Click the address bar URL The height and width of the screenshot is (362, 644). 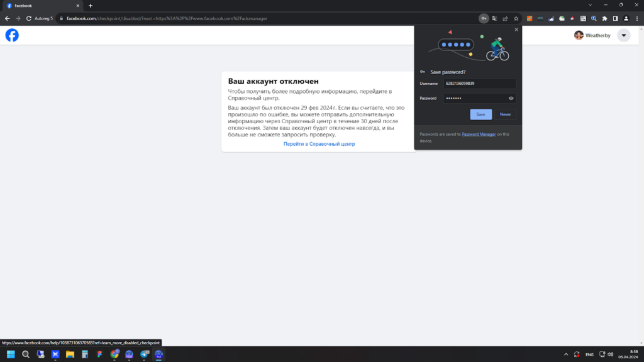[167, 18]
